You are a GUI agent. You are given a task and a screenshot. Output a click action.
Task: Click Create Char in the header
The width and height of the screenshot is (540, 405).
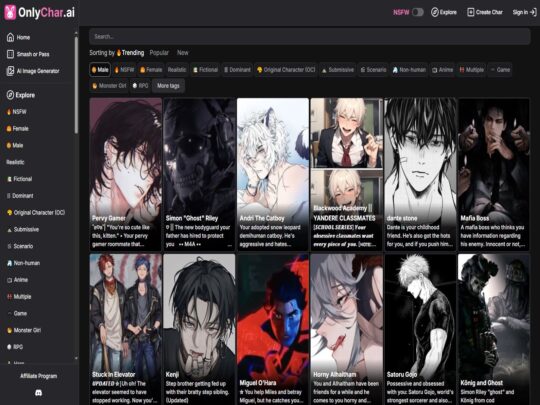tap(485, 12)
